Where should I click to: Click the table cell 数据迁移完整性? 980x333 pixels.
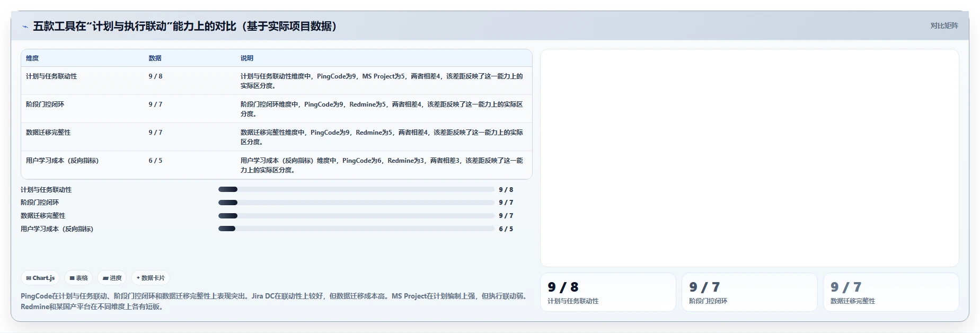pos(48,133)
